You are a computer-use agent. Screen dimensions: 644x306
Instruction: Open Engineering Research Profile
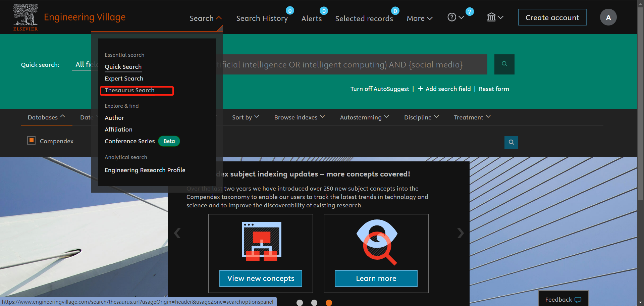coord(145,170)
